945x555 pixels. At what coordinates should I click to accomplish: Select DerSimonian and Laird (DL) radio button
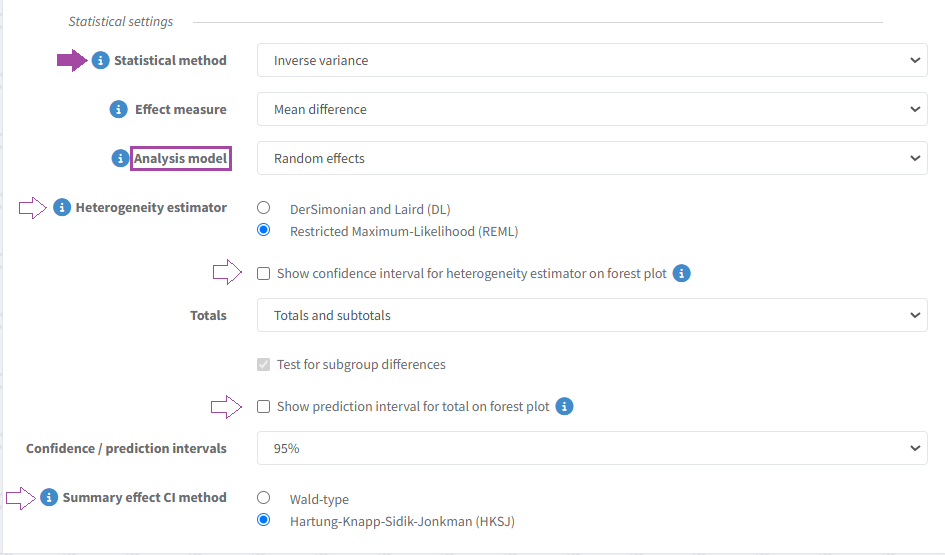(x=264, y=208)
